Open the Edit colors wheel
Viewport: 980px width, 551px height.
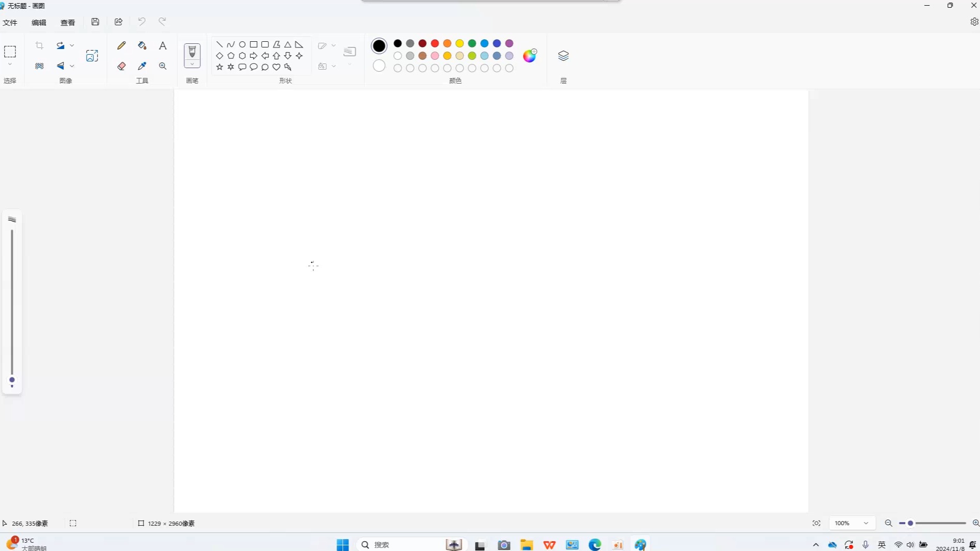click(530, 56)
